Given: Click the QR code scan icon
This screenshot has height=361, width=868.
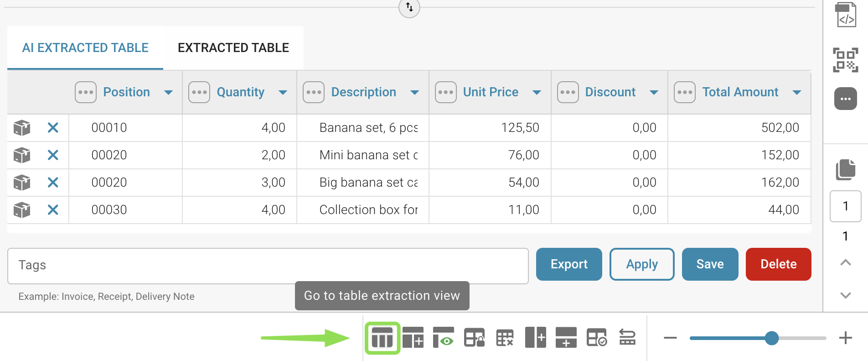Looking at the screenshot, I should [x=845, y=60].
